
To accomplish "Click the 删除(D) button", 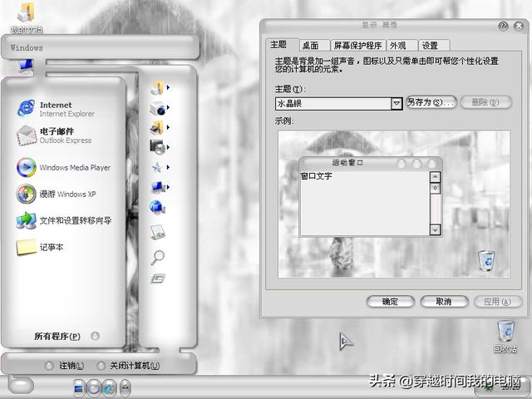I will click(485, 102).
